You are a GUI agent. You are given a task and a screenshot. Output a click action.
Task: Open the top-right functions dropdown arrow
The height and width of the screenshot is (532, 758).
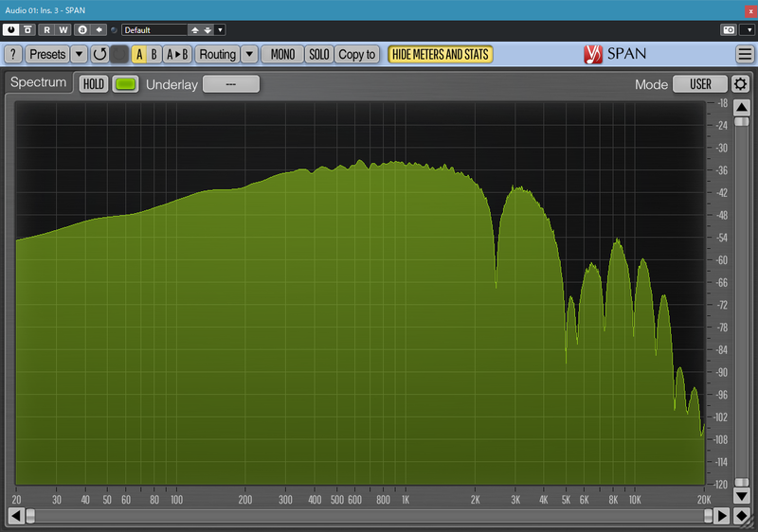[749, 30]
